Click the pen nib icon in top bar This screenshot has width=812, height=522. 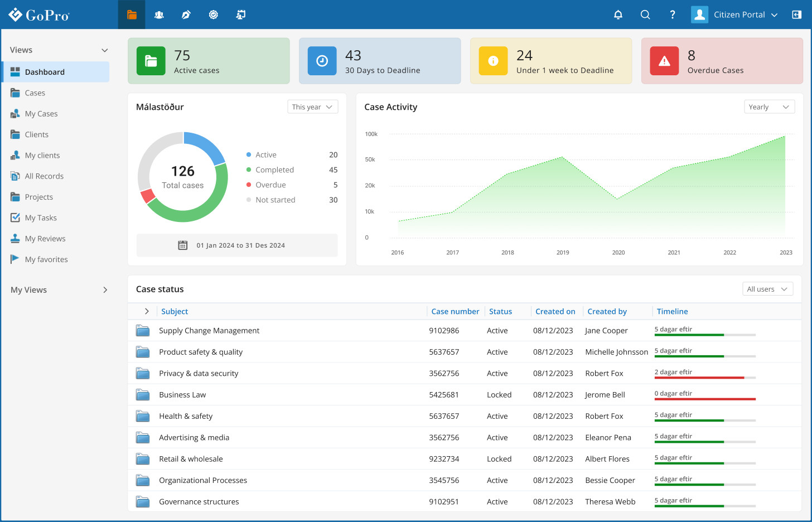[x=186, y=14]
